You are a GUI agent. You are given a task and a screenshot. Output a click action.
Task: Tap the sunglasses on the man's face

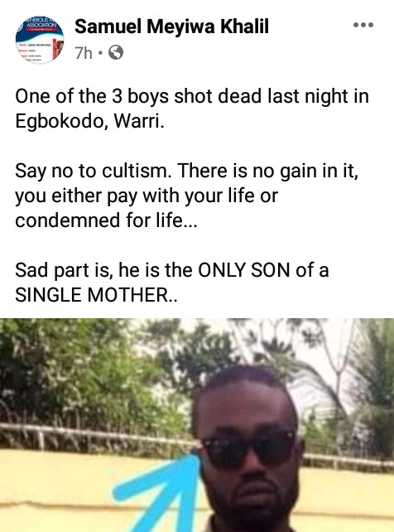tap(248, 447)
